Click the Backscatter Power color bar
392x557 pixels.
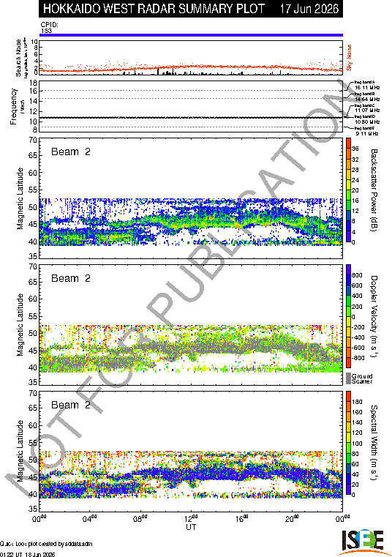click(348, 190)
